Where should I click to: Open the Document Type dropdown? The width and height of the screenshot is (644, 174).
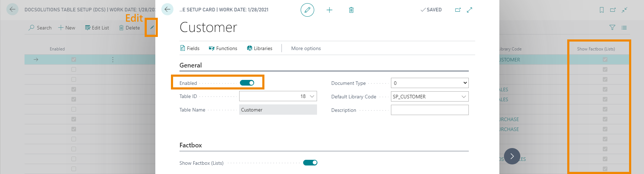tap(430, 83)
